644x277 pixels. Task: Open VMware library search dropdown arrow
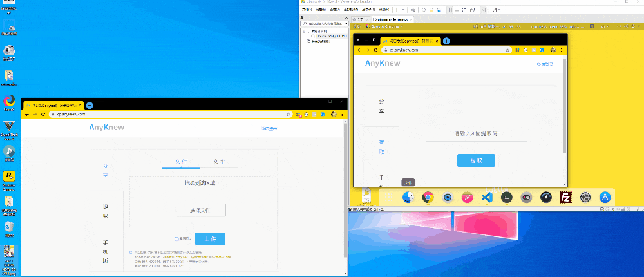[x=346, y=23]
